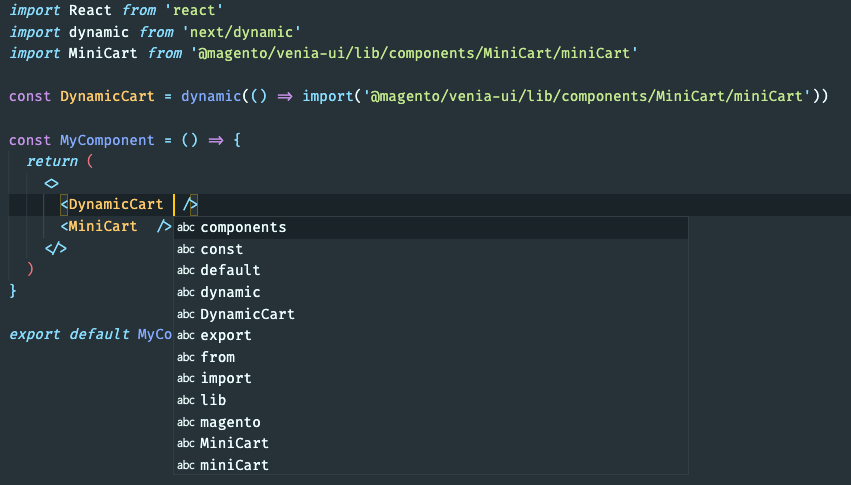Click closing fragment tag '</>'
This screenshot has width=851, height=485.
56,248
